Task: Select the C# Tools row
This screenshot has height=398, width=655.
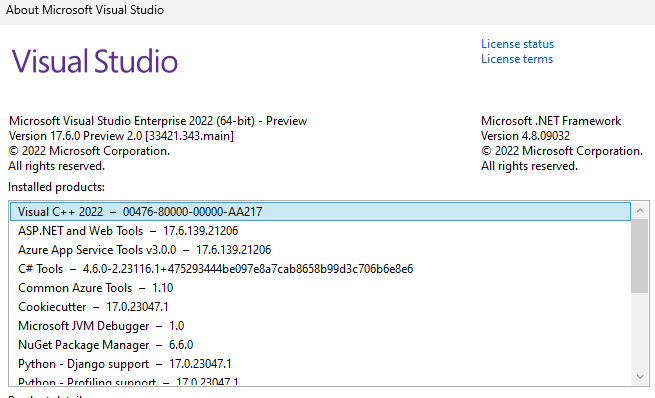Action: [x=320, y=269]
